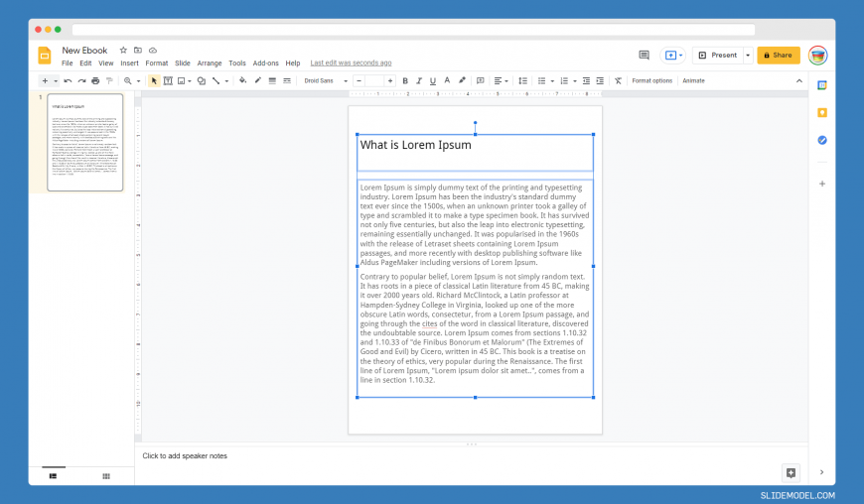Open the border weight option

[x=272, y=81]
